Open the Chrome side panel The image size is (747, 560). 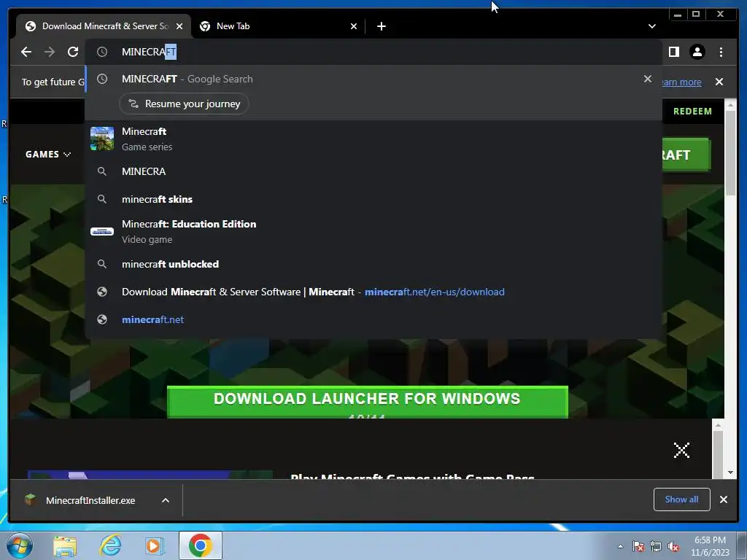673,52
